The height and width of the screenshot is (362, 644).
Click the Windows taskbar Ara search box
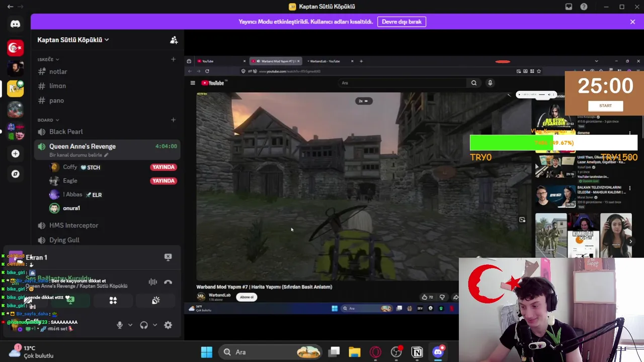point(271,352)
